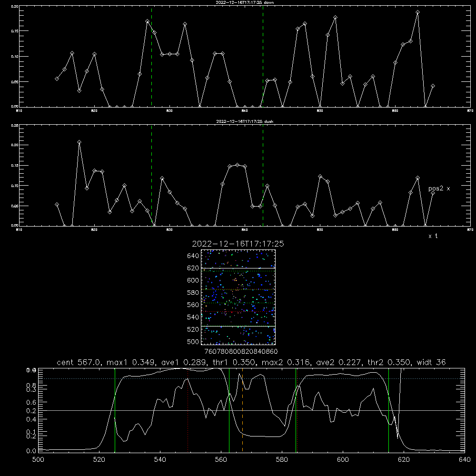Click the large timestamp title above the scatter image
This screenshot has width=476, height=476.
(x=238, y=244)
